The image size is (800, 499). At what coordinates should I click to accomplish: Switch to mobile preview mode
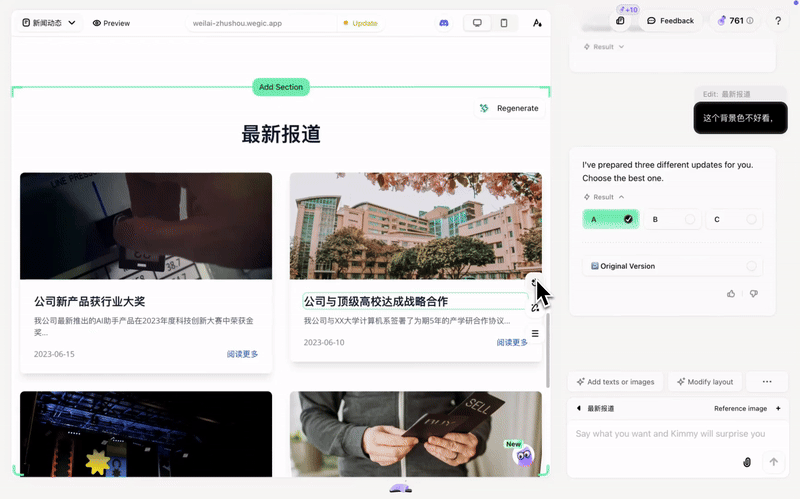[504, 23]
